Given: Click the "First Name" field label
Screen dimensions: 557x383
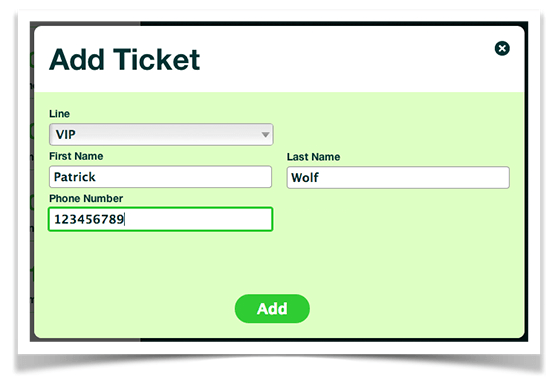Looking at the screenshot, I should point(76,156).
